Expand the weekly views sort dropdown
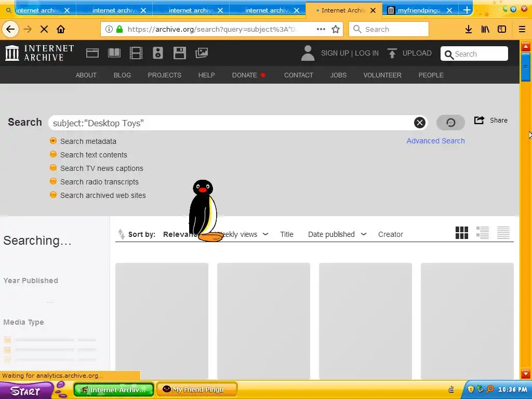Viewport: 532px width, 399px height. click(x=265, y=234)
